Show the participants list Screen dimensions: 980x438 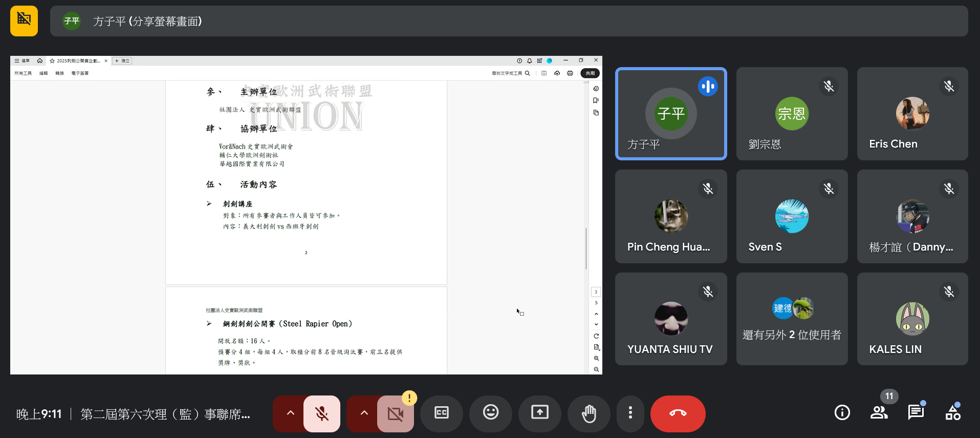879,412
